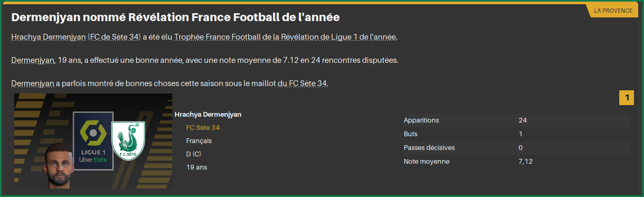Viewport: 644px width, 197px height.
Task: Click the Ligue 1 Uber Eats logo
Action: coord(93,140)
